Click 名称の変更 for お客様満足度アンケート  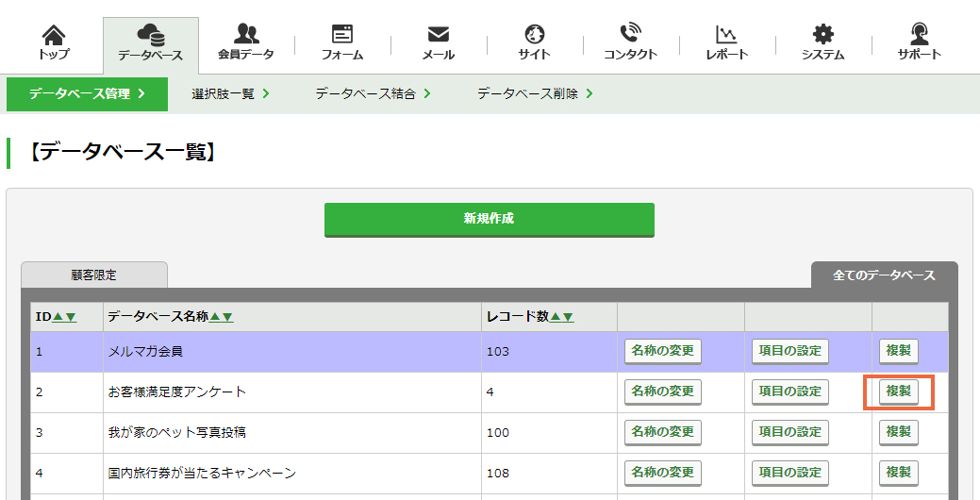pos(662,392)
